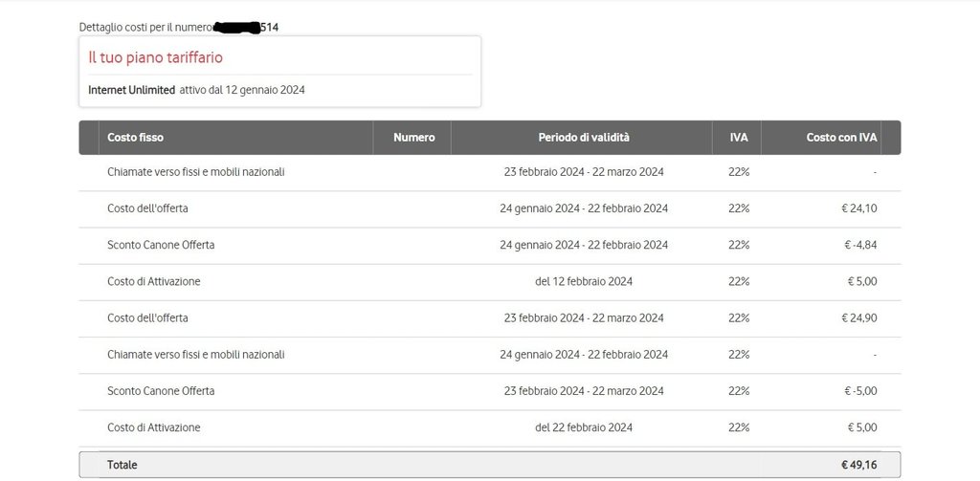
Task: Click the "Costo fisso" column header
Action: [135, 138]
